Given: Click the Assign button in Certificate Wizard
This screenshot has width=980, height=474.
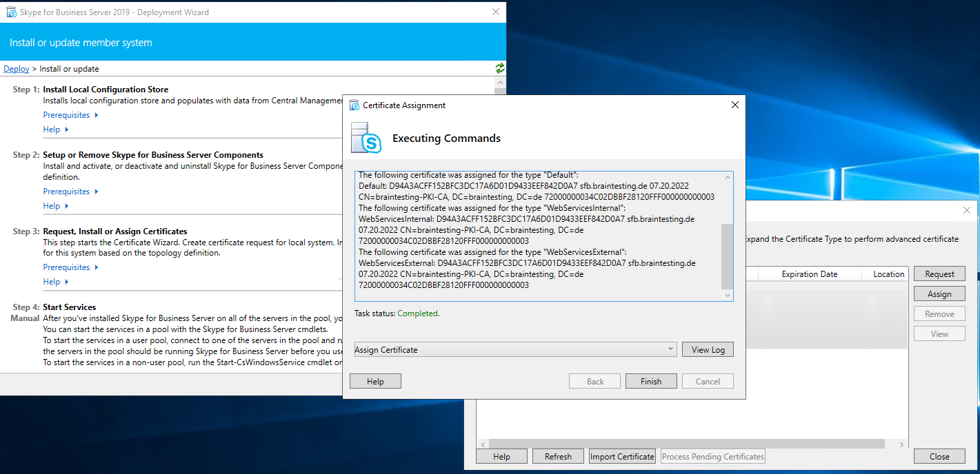Looking at the screenshot, I should (x=939, y=293).
